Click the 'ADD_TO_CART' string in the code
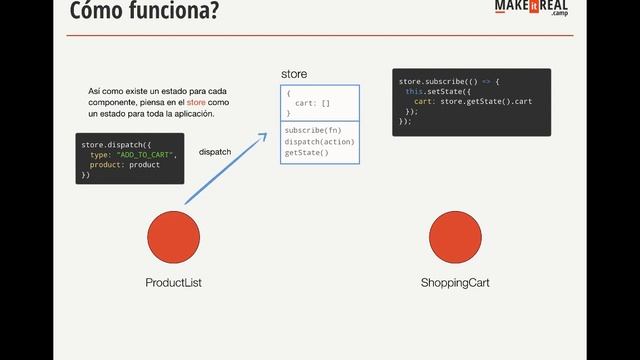The width and height of the screenshot is (640, 360). pyautogui.click(x=146, y=155)
